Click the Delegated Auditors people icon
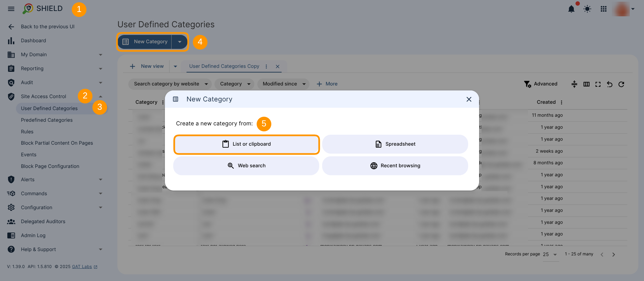 [11, 221]
